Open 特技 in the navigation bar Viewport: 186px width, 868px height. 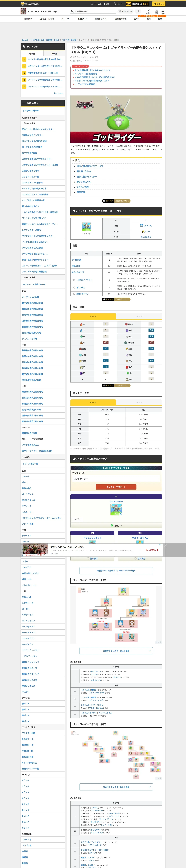(x=149, y=19)
